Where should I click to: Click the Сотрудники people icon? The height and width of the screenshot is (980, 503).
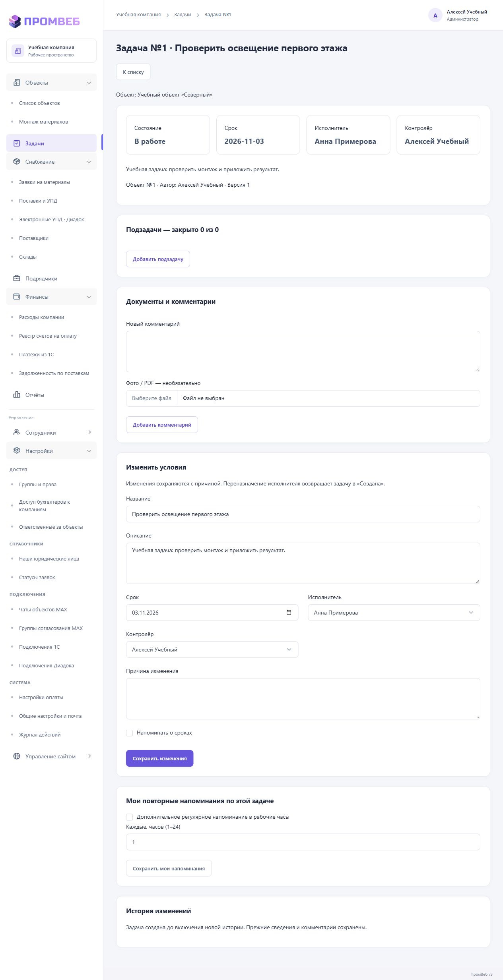(17, 432)
